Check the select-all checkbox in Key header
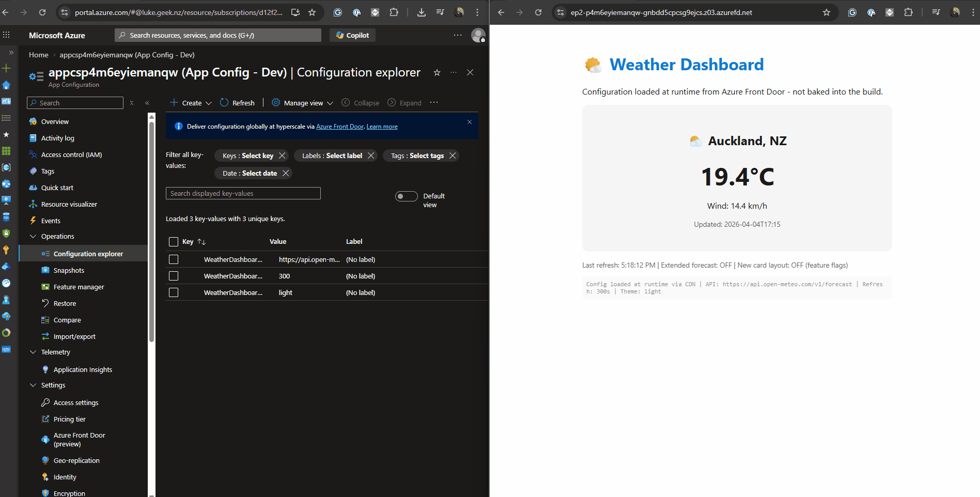 [174, 242]
